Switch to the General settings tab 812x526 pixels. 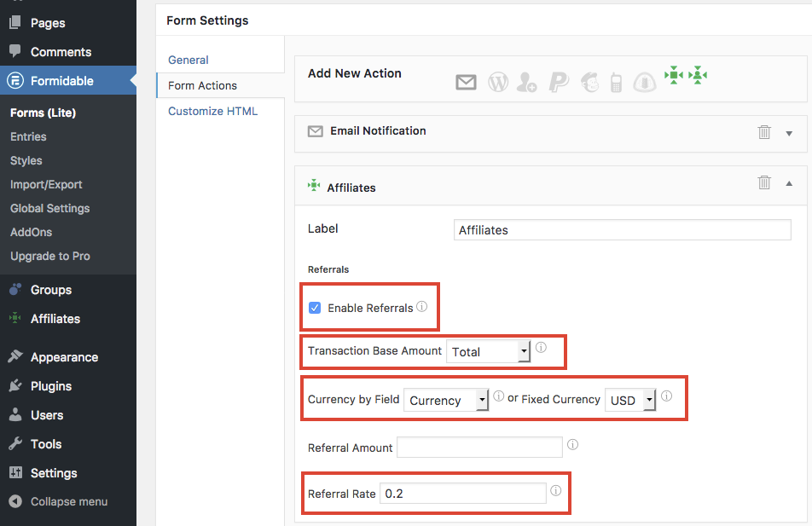point(188,60)
